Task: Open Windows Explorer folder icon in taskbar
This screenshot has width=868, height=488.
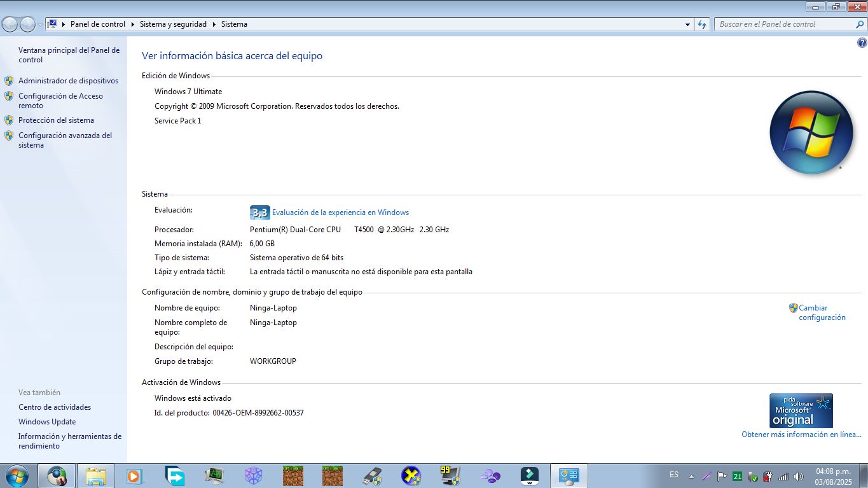Action: tap(96, 476)
